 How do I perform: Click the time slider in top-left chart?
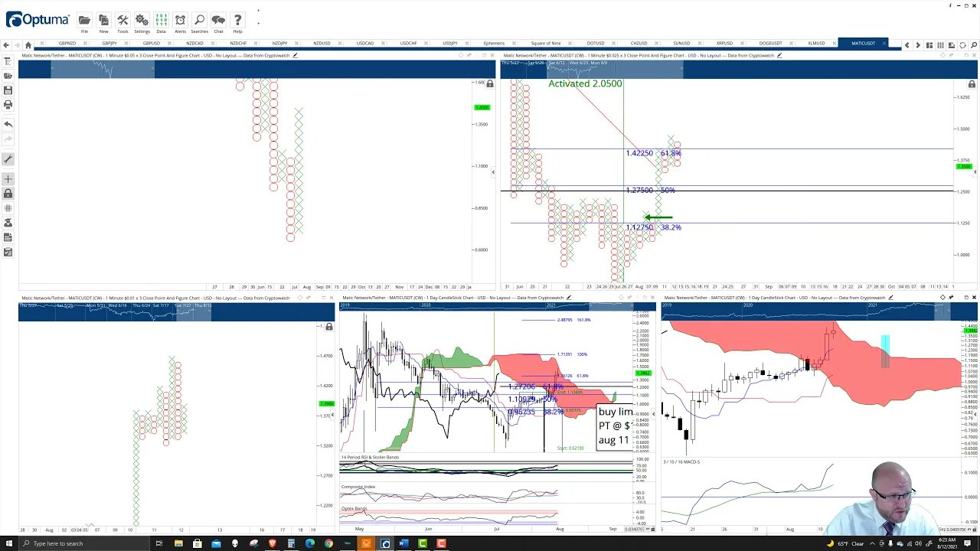click(x=103, y=70)
